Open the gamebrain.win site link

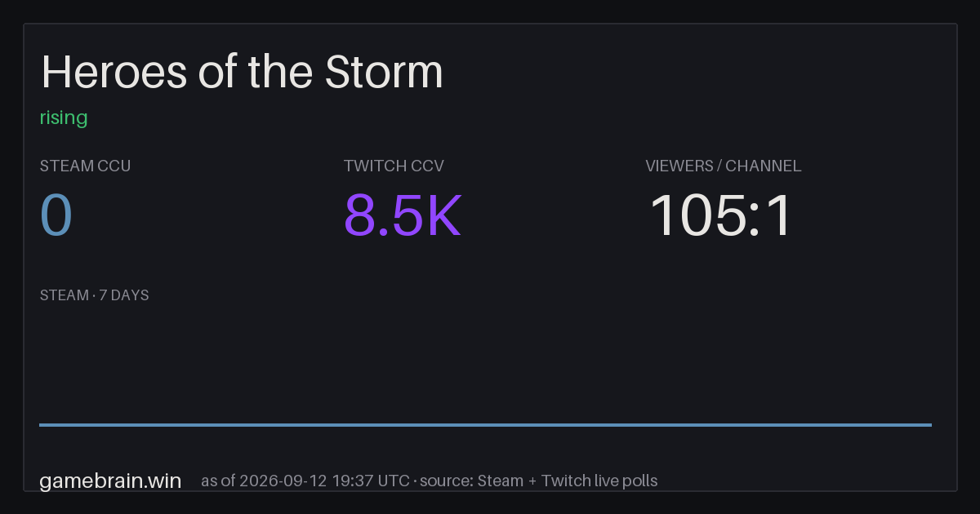[x=110, y=481]
